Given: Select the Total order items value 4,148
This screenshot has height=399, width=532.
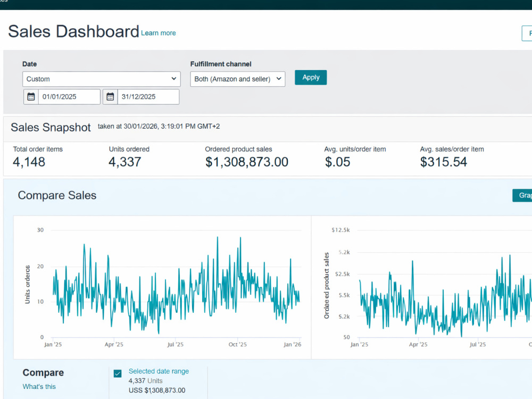Looking at the screenshot, I should [29, 162].
